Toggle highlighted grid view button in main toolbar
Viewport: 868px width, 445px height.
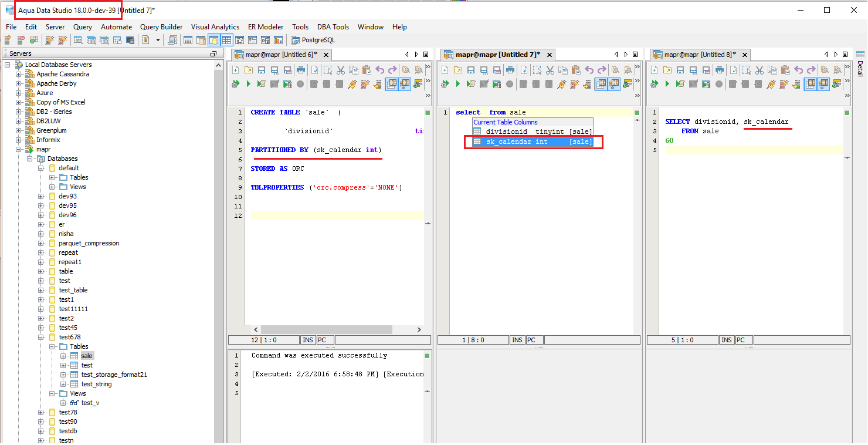point(226,40)
